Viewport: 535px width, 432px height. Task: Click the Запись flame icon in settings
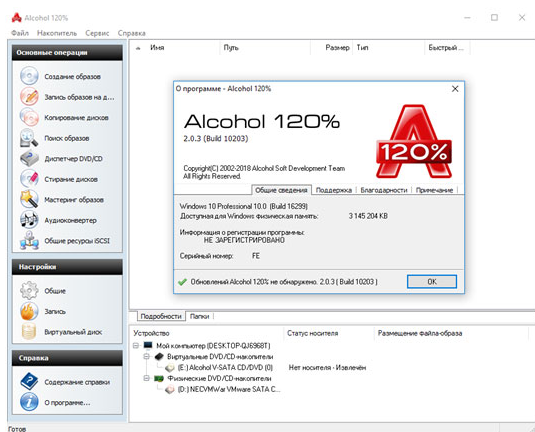29,311
